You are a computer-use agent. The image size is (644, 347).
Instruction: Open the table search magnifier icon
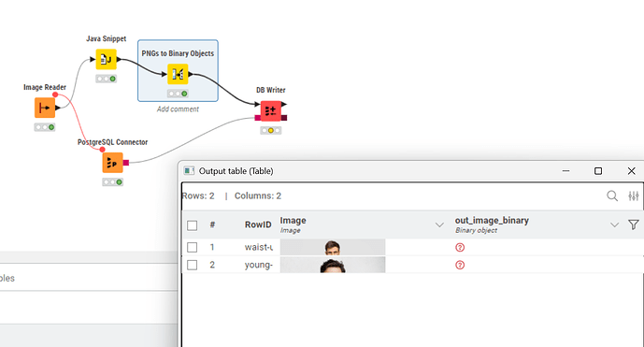(x=612, y=196)
